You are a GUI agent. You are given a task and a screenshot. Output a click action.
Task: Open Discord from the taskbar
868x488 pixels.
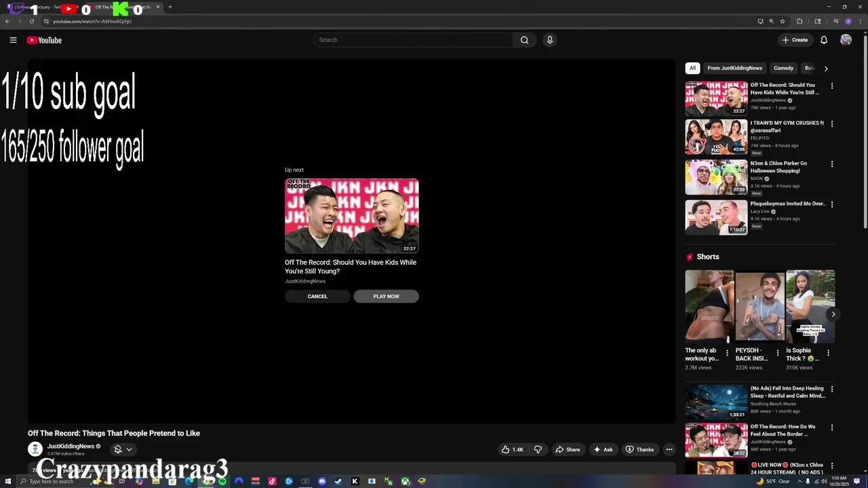(321, 481)
